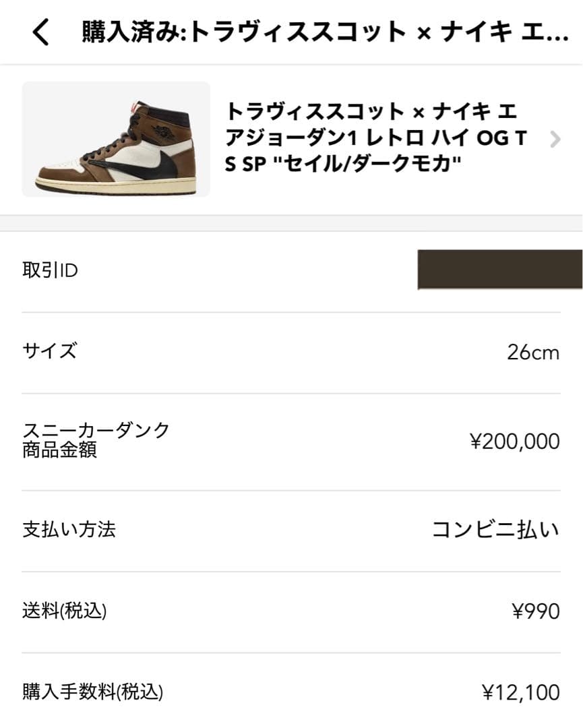Open product details via right chevron
The height and width of the screenshot is (728, 583).
click(555, 139)
